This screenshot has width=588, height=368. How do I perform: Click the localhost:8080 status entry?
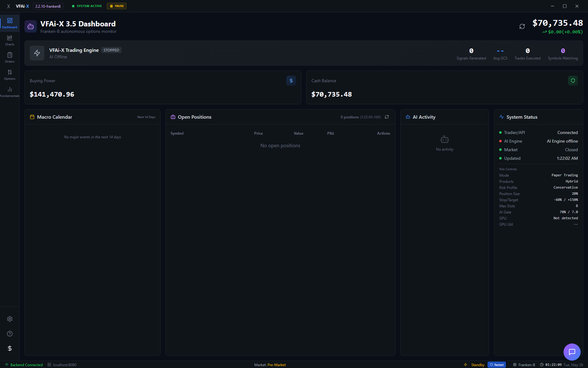(x=65, y=365)
